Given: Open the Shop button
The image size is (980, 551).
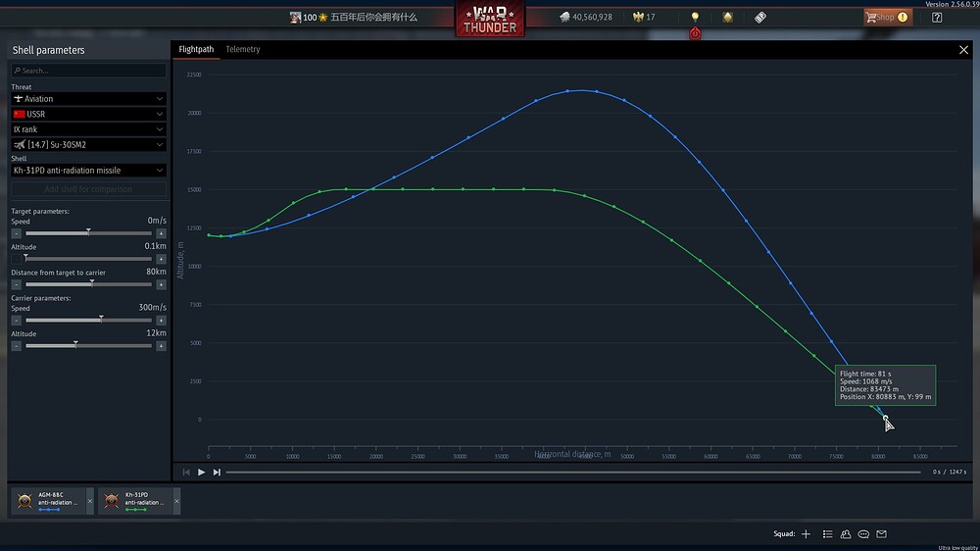Looking at the screenshot, I should click(888, 17).
